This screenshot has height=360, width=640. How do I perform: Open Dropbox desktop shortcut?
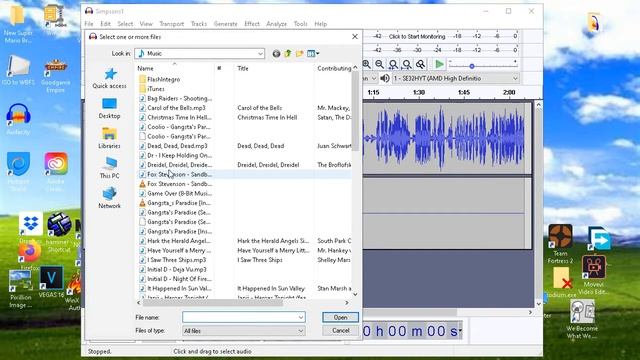(x=31, y=228)
